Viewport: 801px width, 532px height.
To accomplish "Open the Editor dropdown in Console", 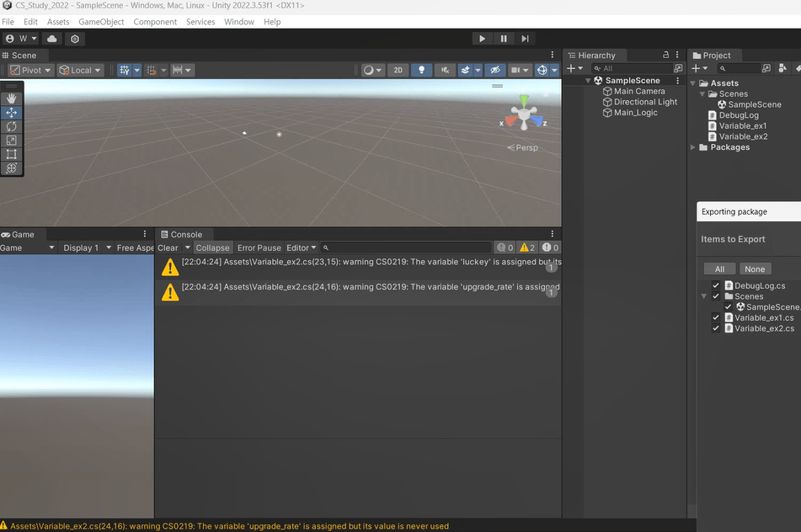I will click(301, 247).
